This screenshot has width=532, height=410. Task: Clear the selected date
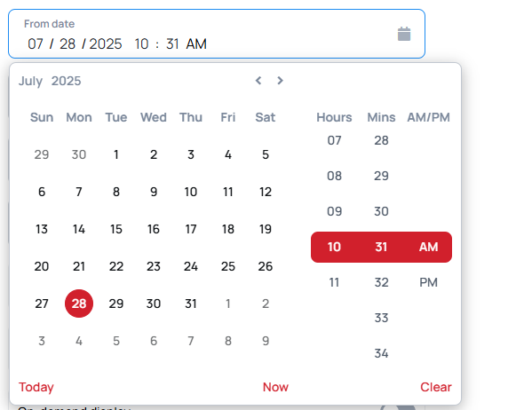pyautogui.click(x=436, y=387)
